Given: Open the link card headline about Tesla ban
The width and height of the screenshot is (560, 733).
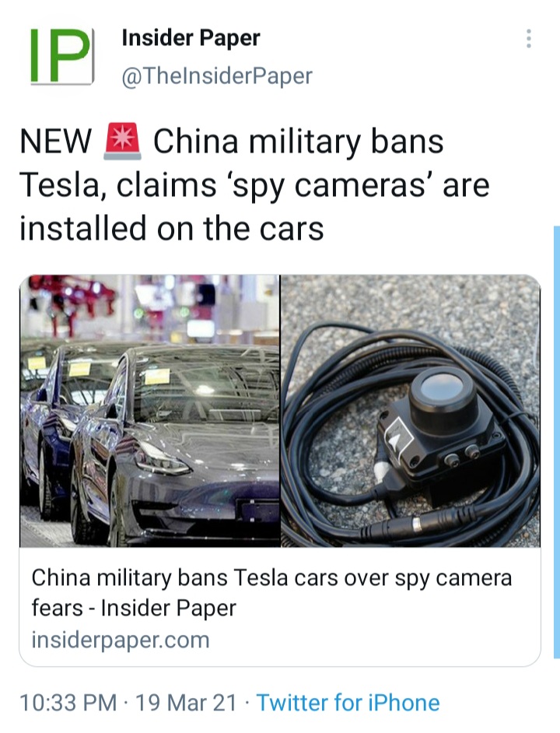Looking at the screenshot, I should (x=271, y=593).
